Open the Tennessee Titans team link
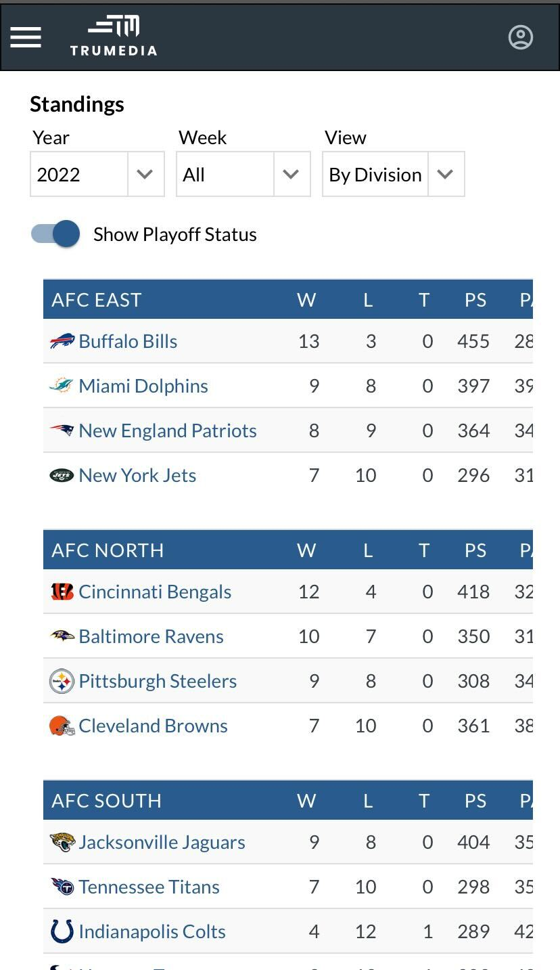560x970 pixels. coord(149,887)
